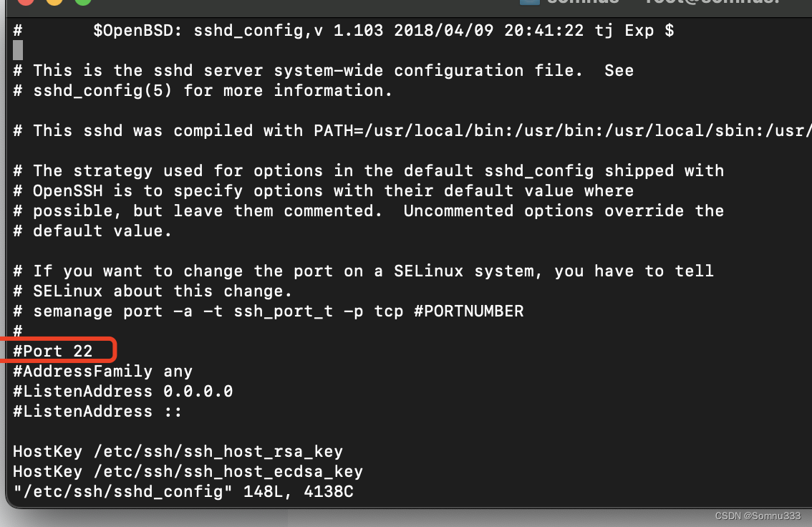Image resolution: width=812 pixels, height=527 pixels.
Task: Click the sshd_config(5) reference comment line
Action: coord(201,90)
